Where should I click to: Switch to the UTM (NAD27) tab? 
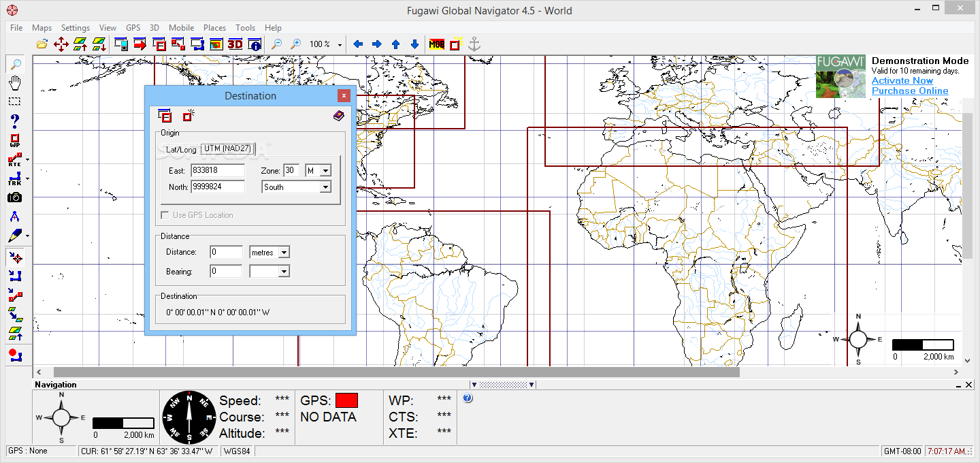tap(228, 148)
